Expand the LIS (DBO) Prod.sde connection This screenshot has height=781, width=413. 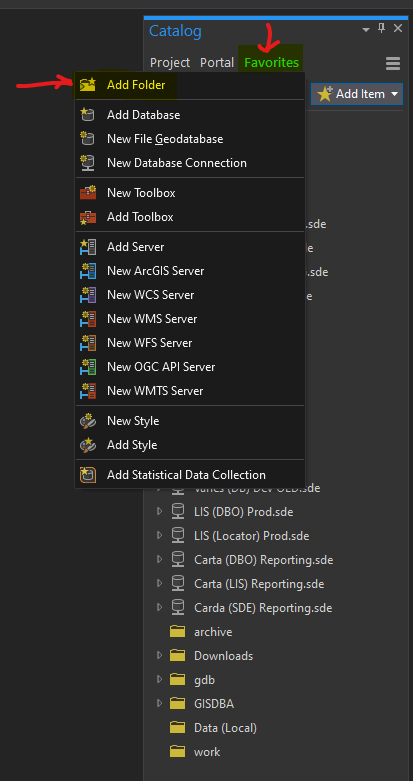159,512
